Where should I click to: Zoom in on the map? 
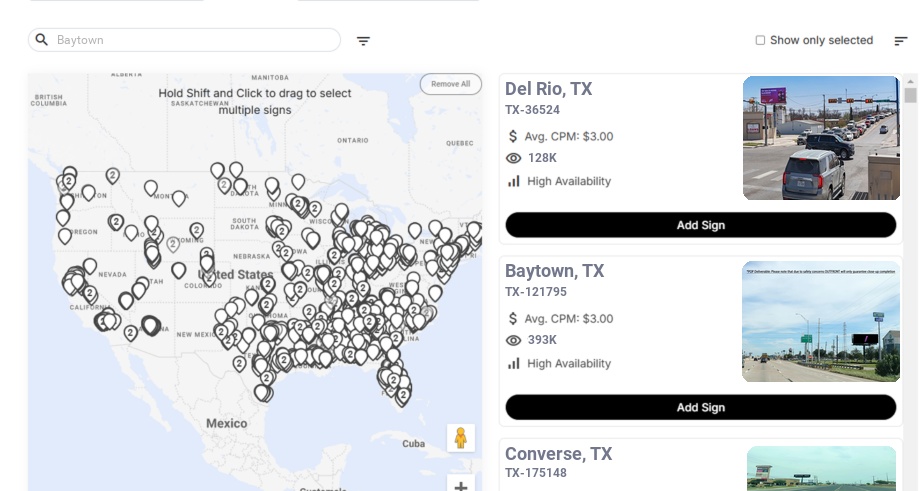(x=461, y=486)
